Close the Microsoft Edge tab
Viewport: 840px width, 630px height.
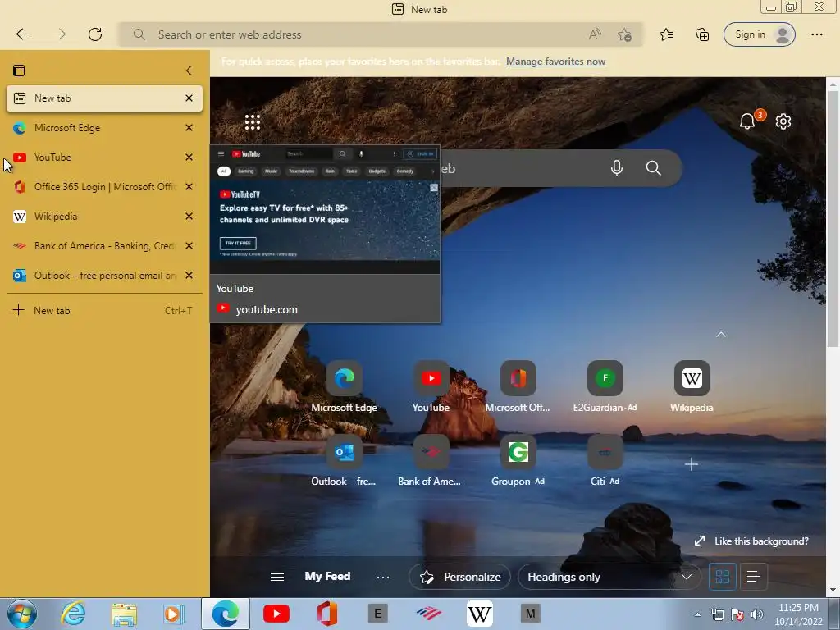(x=189, y=127)
